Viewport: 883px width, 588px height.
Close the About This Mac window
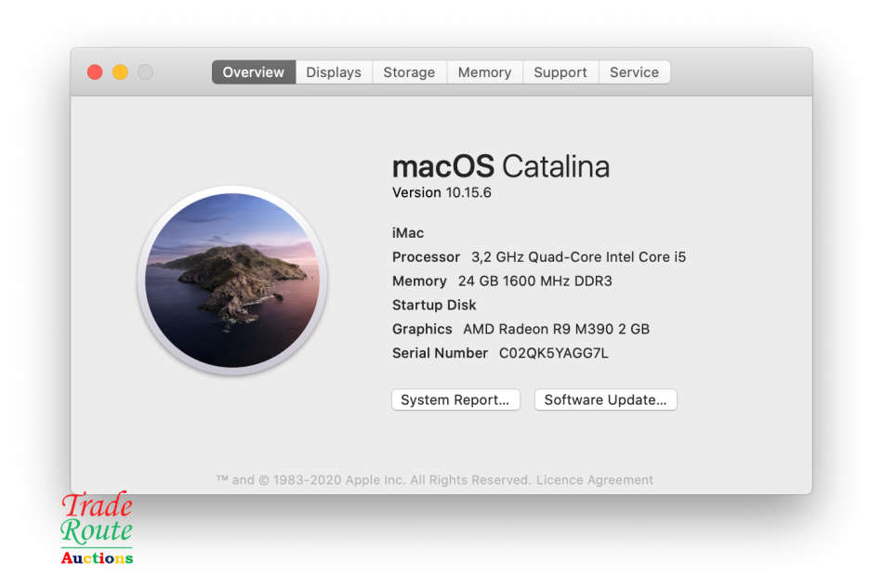pyautogui.click(x=95, y=71)
